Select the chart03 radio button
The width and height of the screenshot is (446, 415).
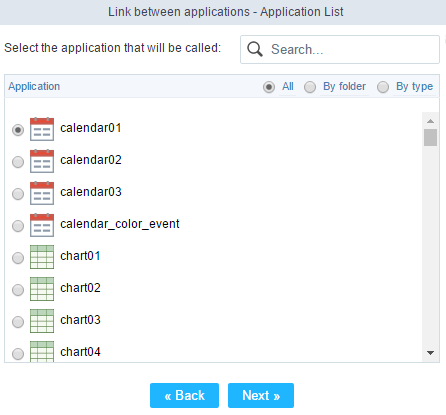18,322
